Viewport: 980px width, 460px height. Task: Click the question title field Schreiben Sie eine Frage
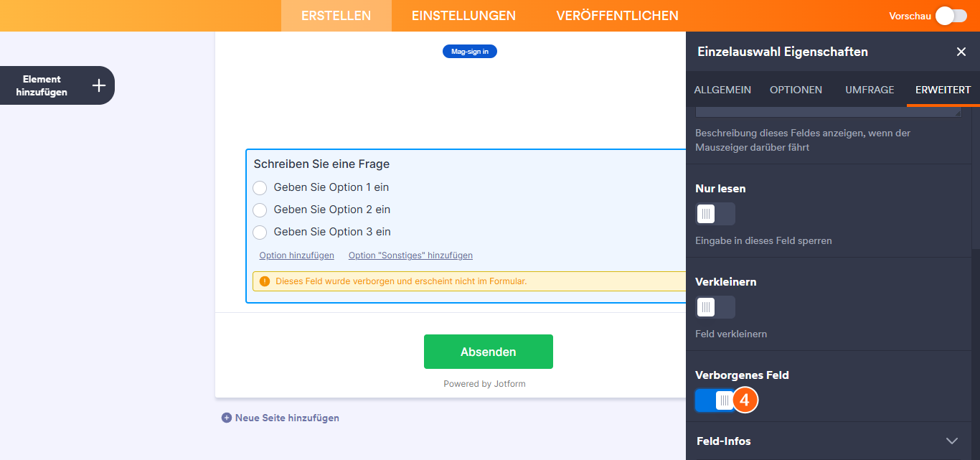coord(321,164)
